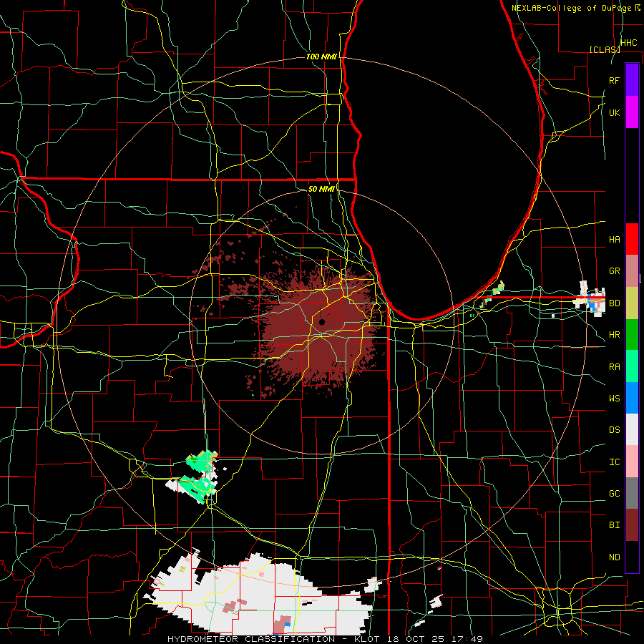Click the BD legend label
Image resolution: width=644 pixels, height=644 pixels.
point(615,303)
